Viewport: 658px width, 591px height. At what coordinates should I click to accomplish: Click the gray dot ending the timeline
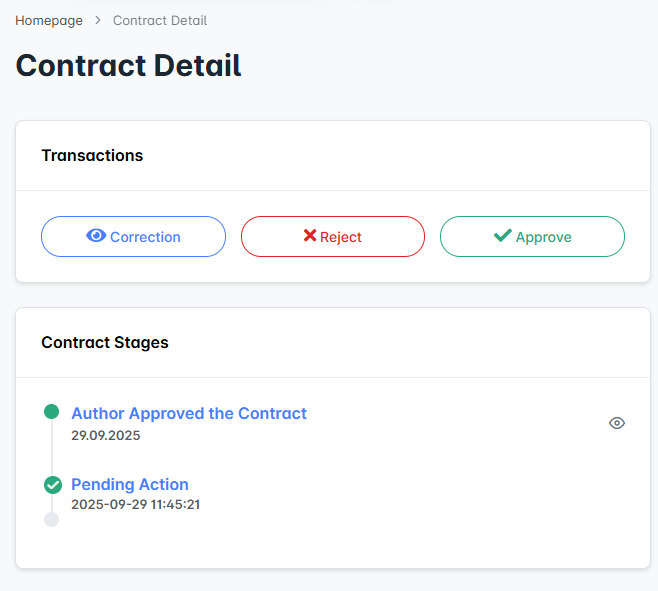52,520
